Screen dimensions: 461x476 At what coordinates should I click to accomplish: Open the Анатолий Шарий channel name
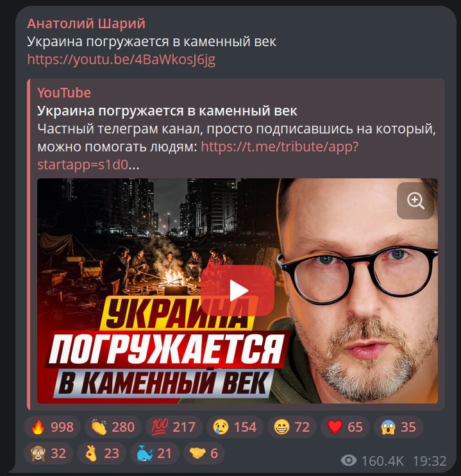86,23
